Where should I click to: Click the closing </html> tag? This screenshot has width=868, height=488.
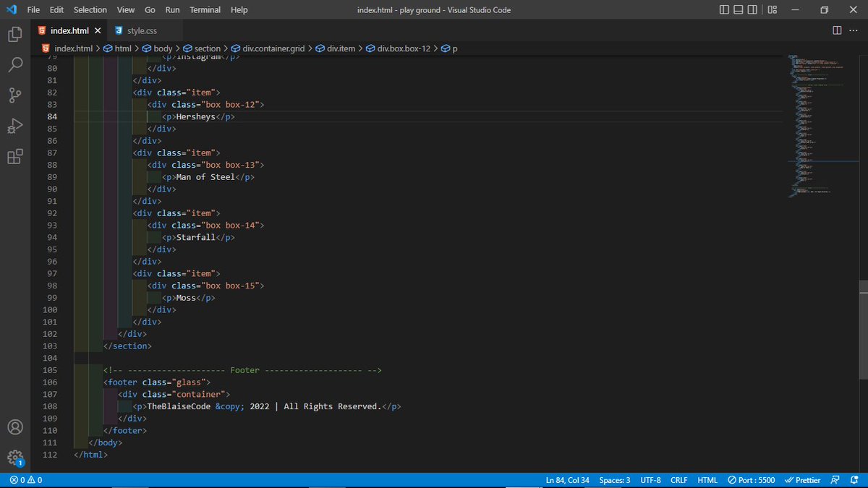point(90,455)
